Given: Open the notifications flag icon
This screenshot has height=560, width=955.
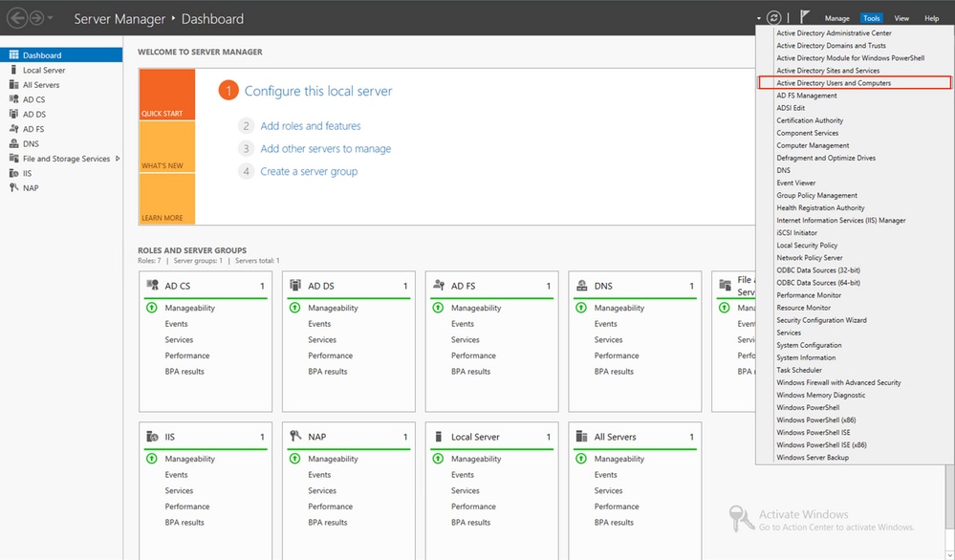Looking at the screenshot, I should click(805, 17).
